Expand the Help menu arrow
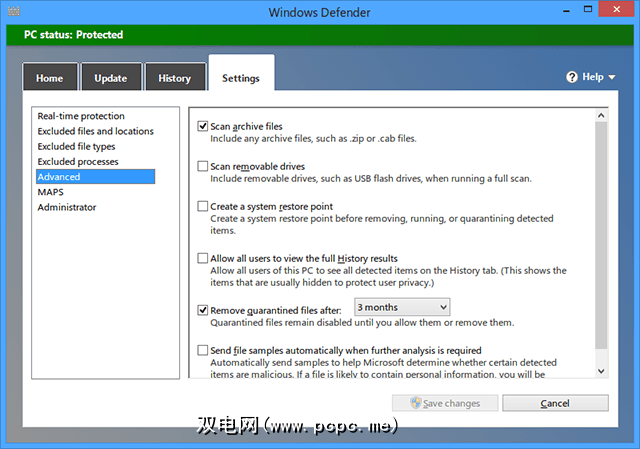 (x=612, y=78)
